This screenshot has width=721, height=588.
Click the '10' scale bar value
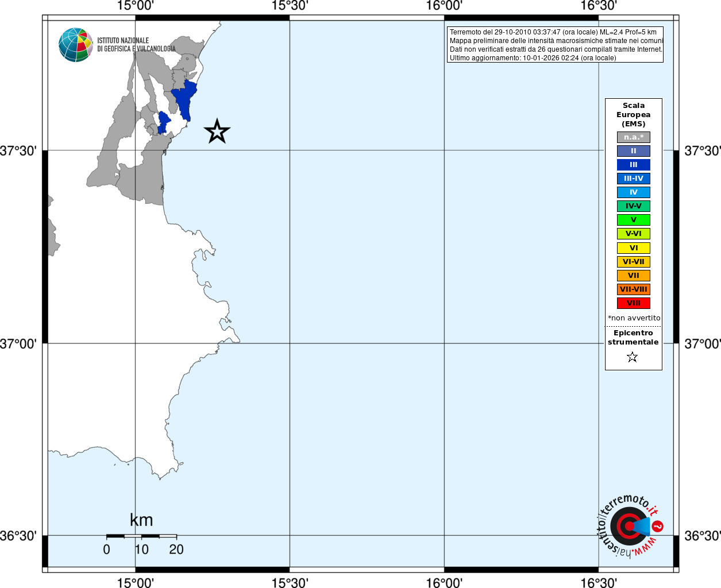[141, 550]
